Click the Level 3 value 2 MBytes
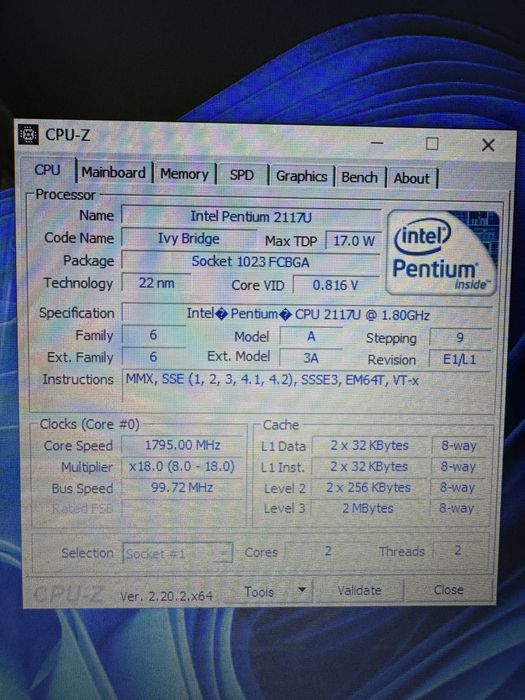525x700 pixels. click(368, 508)
